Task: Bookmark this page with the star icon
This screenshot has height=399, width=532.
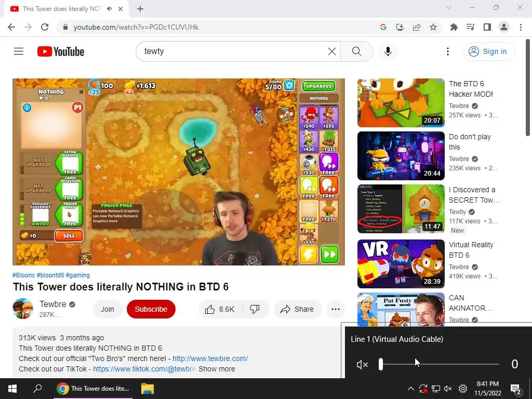Action: (433, 27)
